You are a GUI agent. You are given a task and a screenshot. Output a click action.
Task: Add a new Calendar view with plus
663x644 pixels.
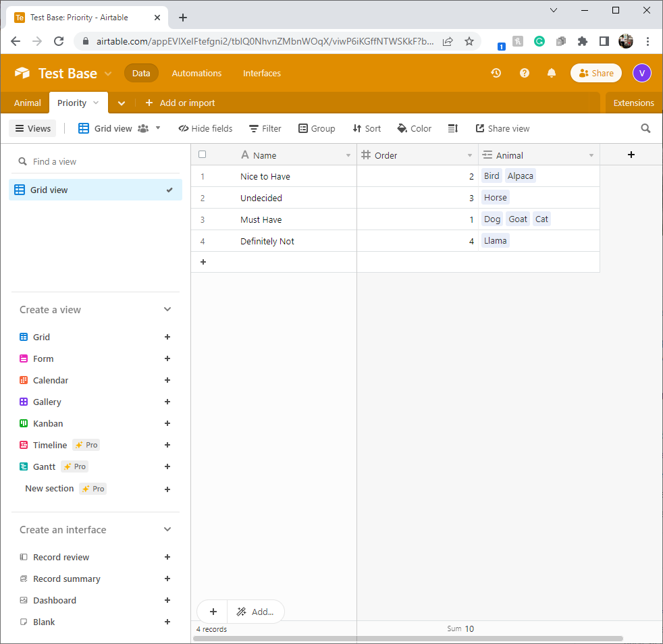coord(167,380)
